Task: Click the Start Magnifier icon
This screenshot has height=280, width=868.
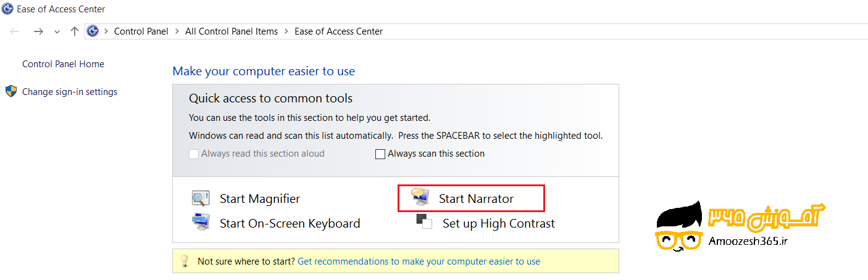Action: pos(201,199)
